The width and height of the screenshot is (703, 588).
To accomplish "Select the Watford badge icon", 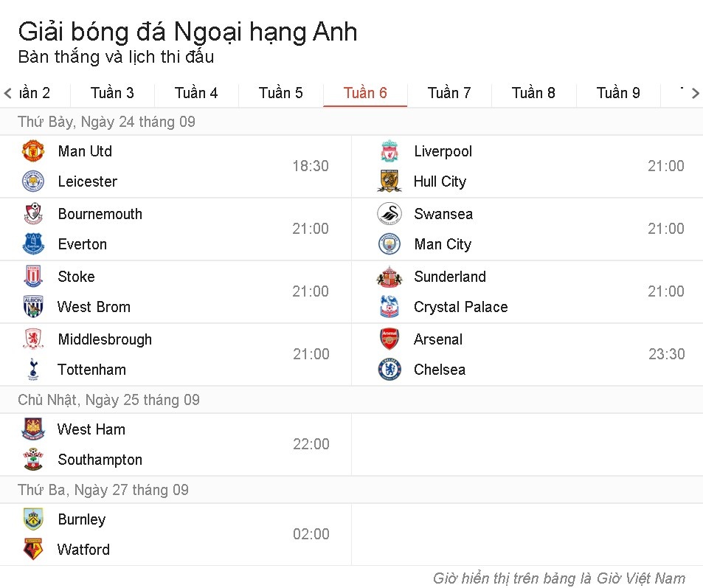I will coord(33,549).
